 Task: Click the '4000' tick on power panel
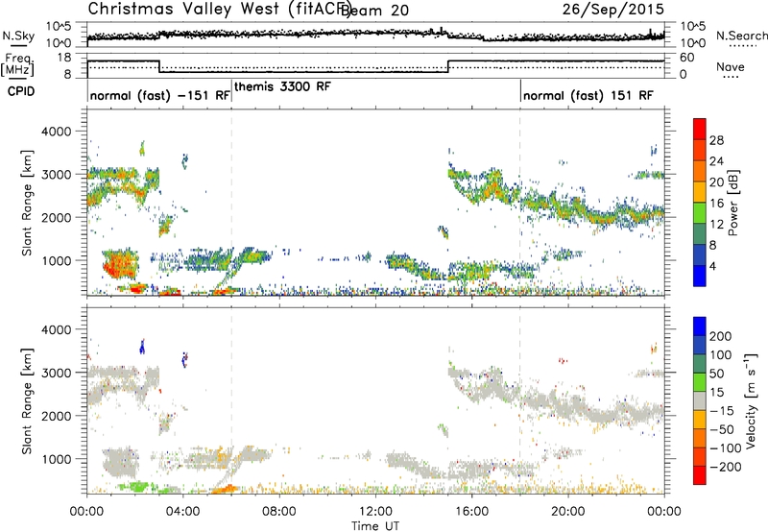coord(57,132)
